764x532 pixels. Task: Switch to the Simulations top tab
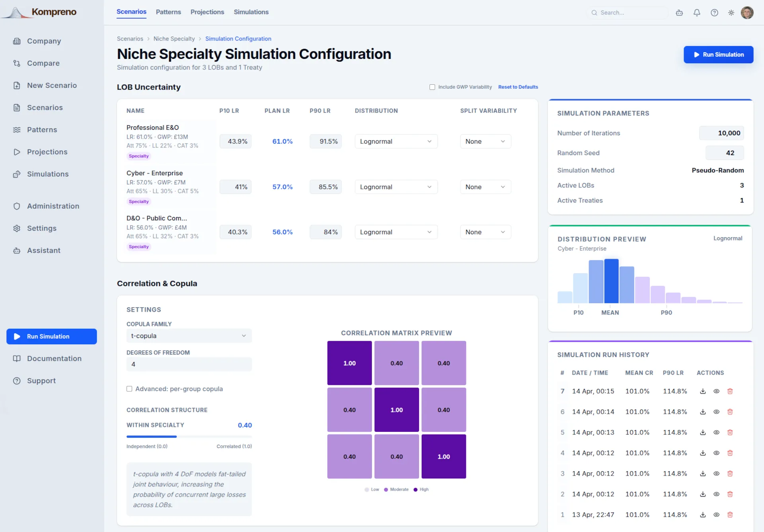[251, 12]
